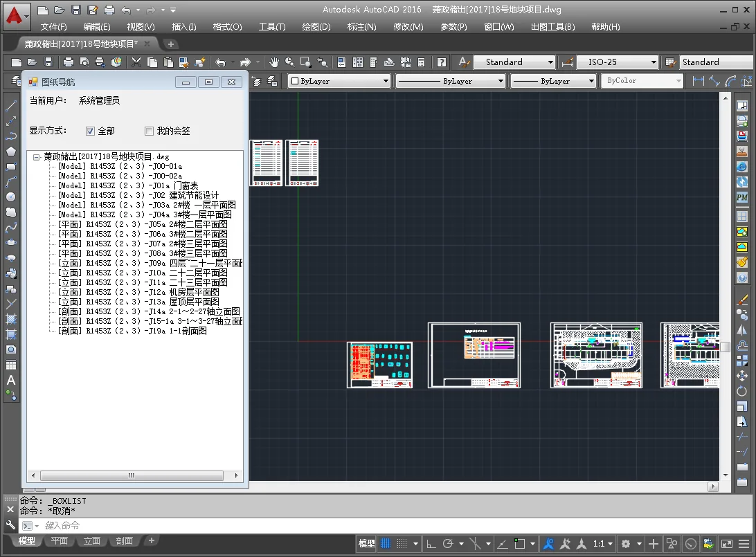This screenshot has width=756, height=557.
Task: Switch to the 平面 layout tab
Action: pyautogui.click(x=60, y=540)
